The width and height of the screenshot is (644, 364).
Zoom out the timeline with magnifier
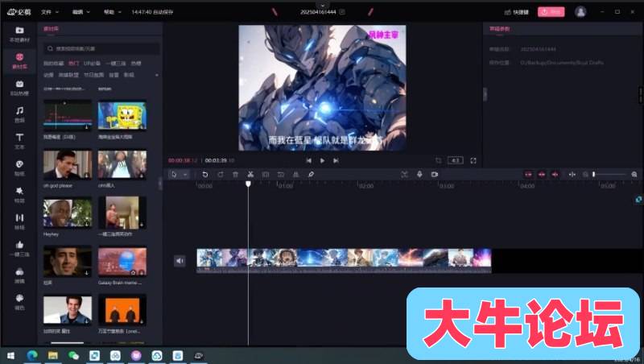pyautogui.click(x=585, y=175)
